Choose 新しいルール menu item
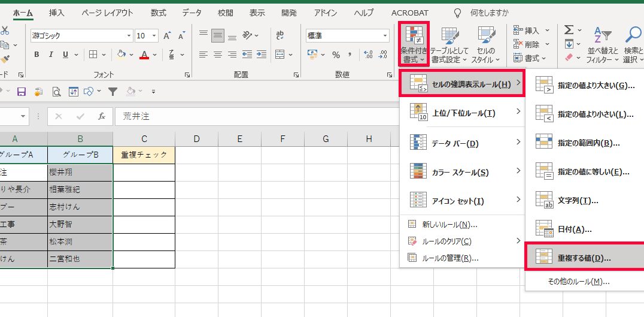Viewport: 644px width, 317px height. tap(463, 225)
